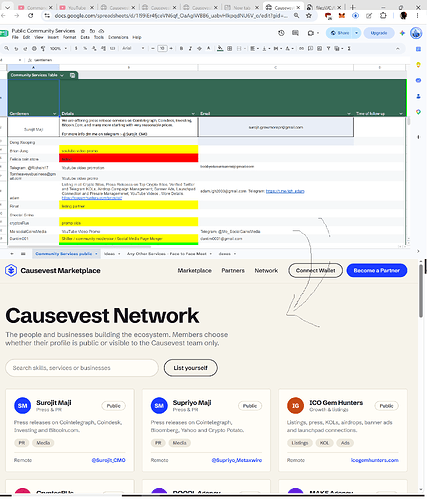427x500 pixels.
Task: Open the @Surojit_CMO profile link
Action: [x=109, y=460]
